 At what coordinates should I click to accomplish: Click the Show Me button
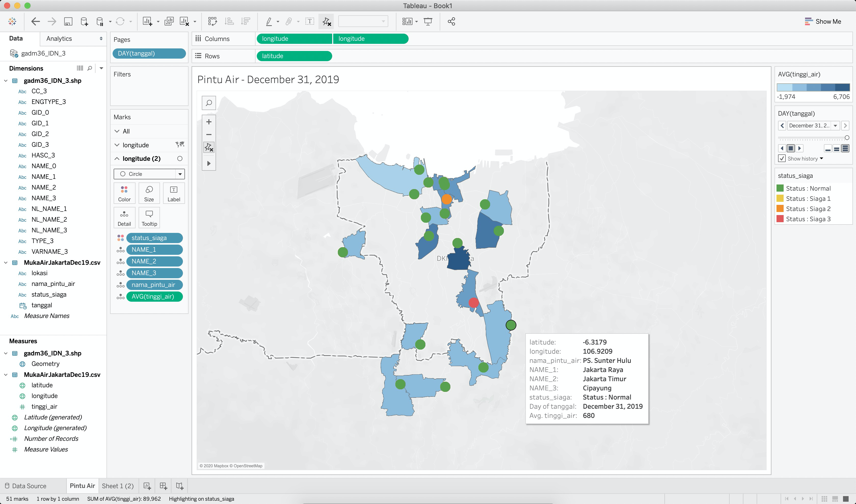coord(823,21)
